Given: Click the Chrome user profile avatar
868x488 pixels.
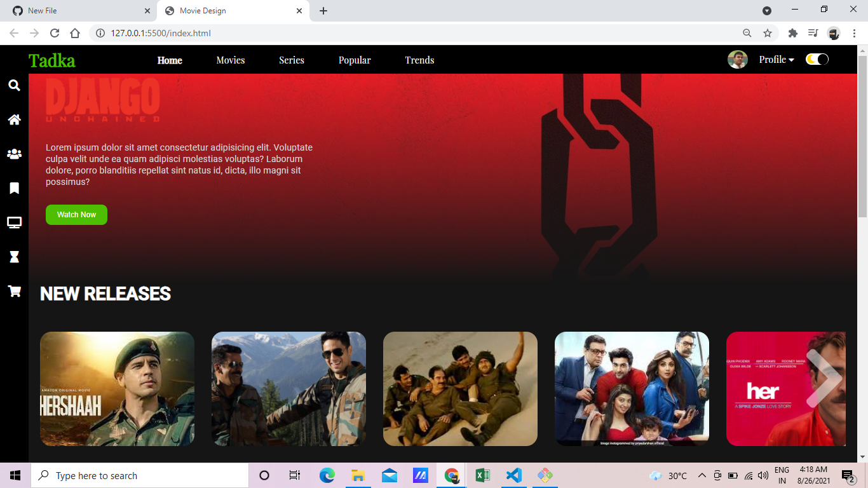Looking at the screenshot, I should click(834, 33).
